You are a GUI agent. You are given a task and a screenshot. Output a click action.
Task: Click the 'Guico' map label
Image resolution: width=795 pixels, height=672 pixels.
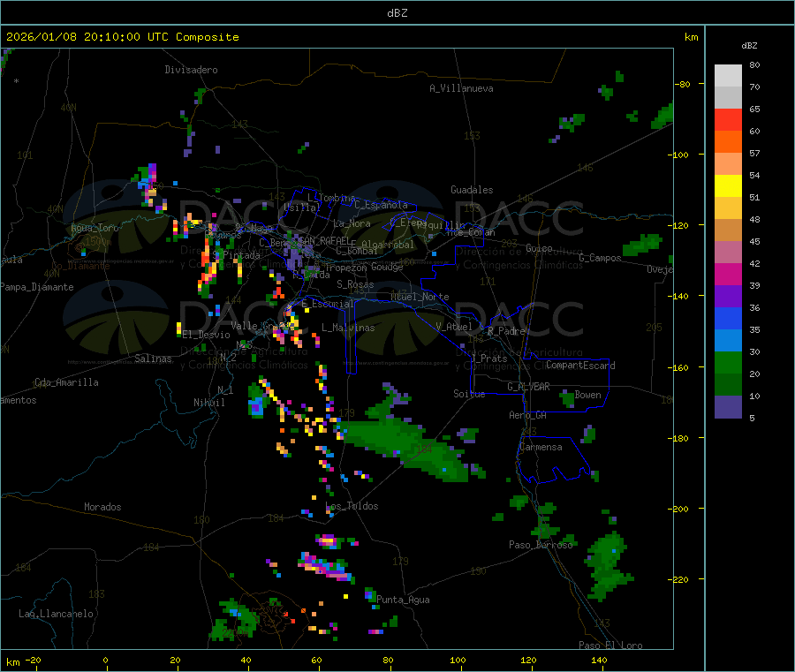539,248
